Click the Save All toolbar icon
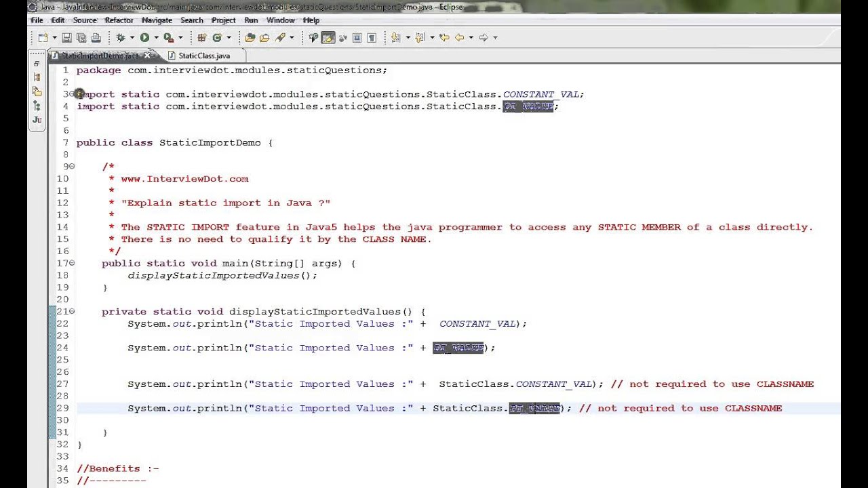 (x=81, y=37)
